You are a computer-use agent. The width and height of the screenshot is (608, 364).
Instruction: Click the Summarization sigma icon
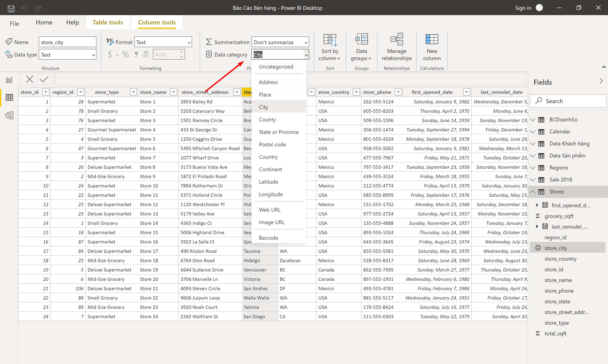(x=209, y=42)
